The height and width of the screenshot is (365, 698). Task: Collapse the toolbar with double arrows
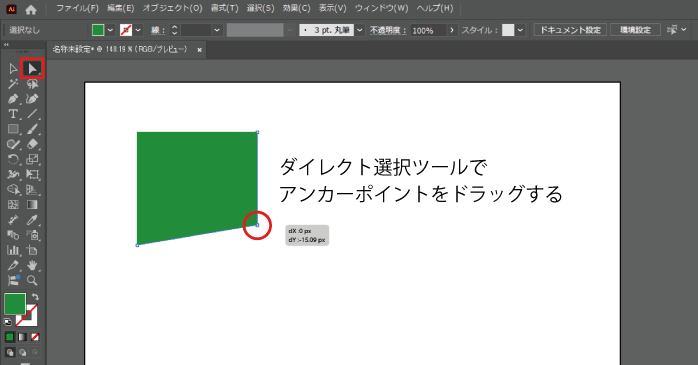pyautogui.click(x=6, y=45)
